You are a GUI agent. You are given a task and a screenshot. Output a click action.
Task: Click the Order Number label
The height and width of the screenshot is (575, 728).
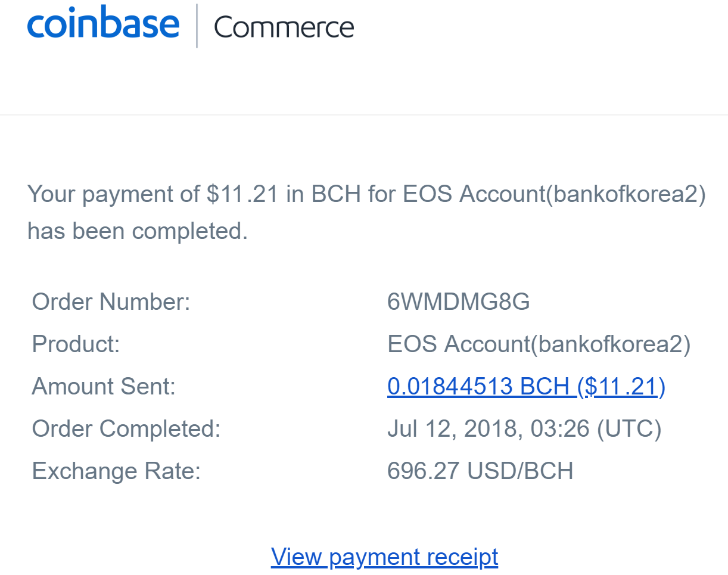click(x=111, y=302)
